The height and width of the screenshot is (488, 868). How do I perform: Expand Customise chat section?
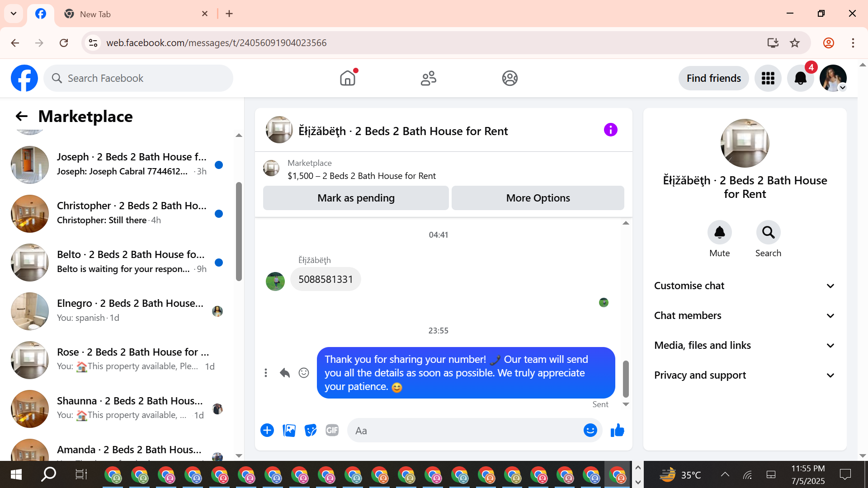click(x=744, y=286)
